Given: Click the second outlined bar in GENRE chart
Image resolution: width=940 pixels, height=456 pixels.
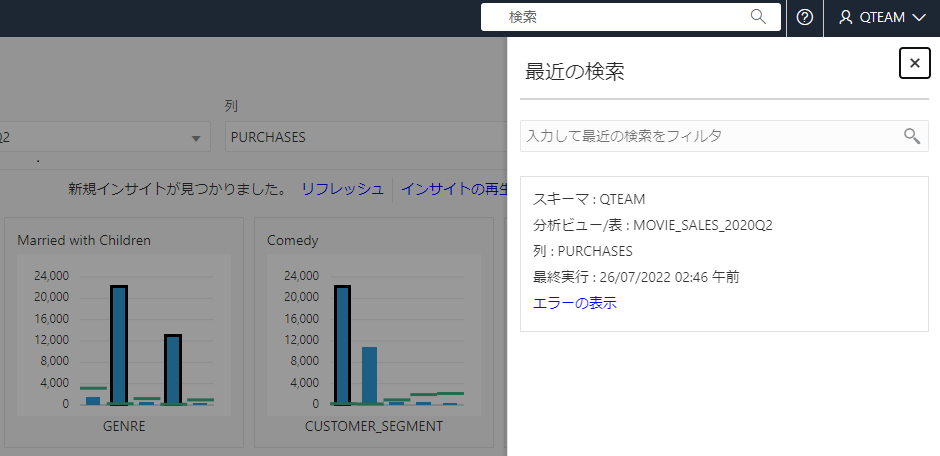Looking at the screenshot, I should pos(173,369).
